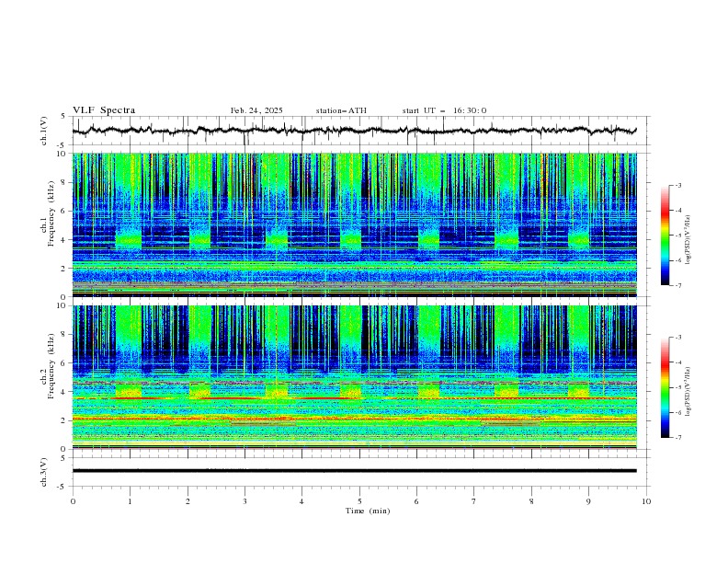Click the time axis tick label '10'
Screen dimensions: 728x563
click(x=646, y=501)
